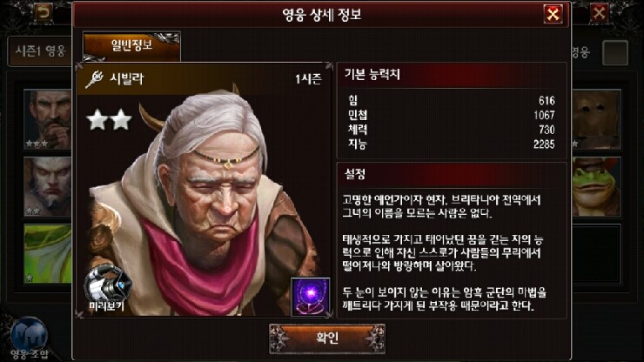Click the staff weapon icon beside 시빌라
The image size is (644, 362).
[94, 78]
